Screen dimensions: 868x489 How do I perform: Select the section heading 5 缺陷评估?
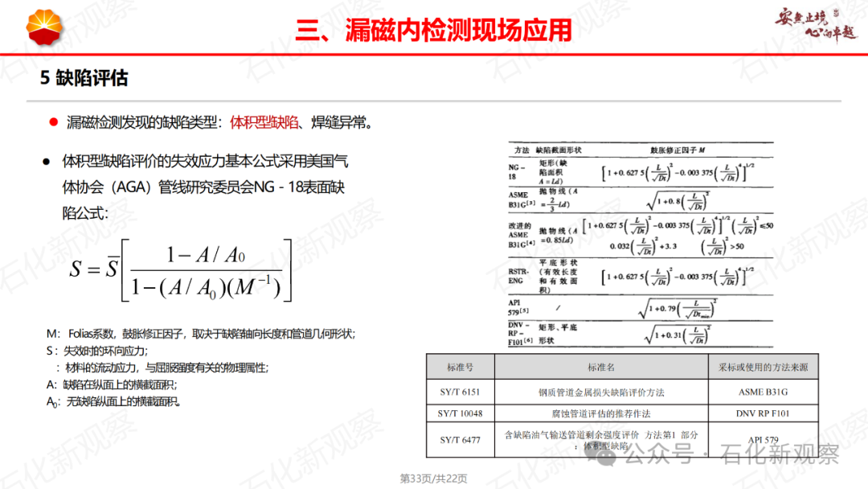(84, 77)
